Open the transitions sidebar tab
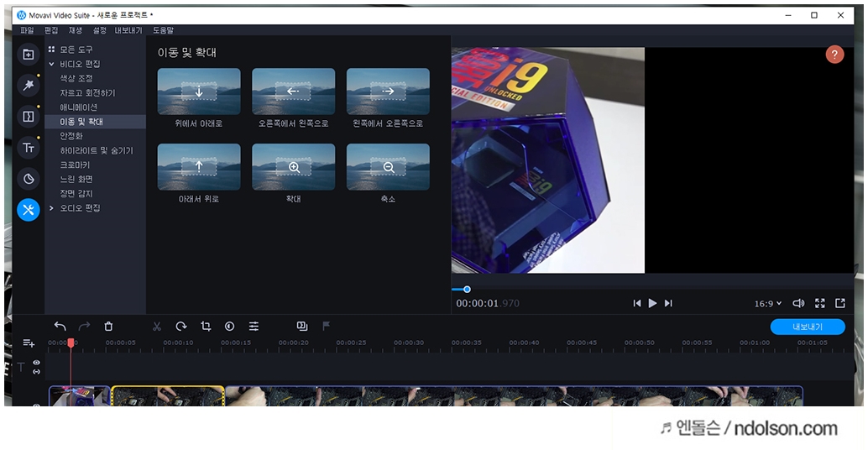 pyautogui.click(x=29, y=116)
